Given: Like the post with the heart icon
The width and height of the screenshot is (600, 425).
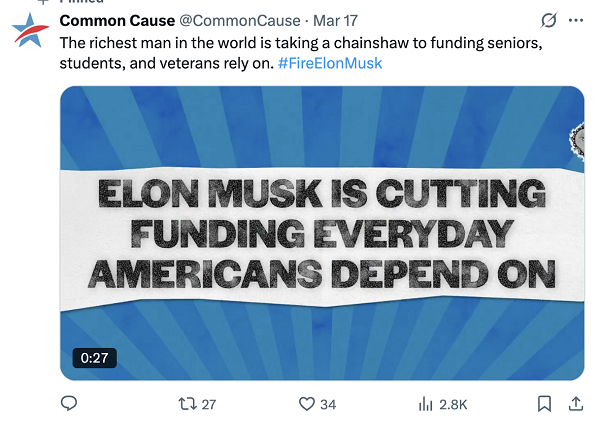Looking at the screenshot, I should [307, 404].
